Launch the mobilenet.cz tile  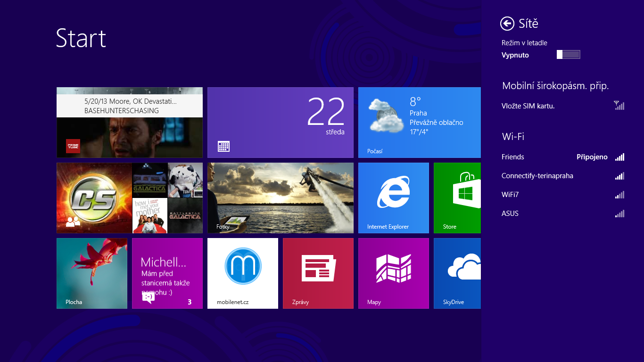pyautogui.click(x=243, y=273)
